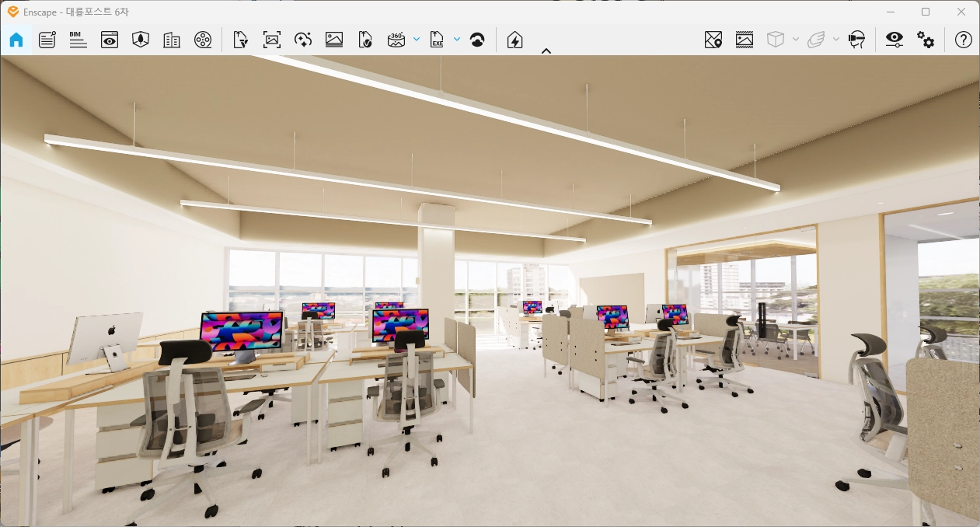The width and height of the screenshot is (980, 527).
Task: Click the Home button in toolbar
Action: coord(16,40)
